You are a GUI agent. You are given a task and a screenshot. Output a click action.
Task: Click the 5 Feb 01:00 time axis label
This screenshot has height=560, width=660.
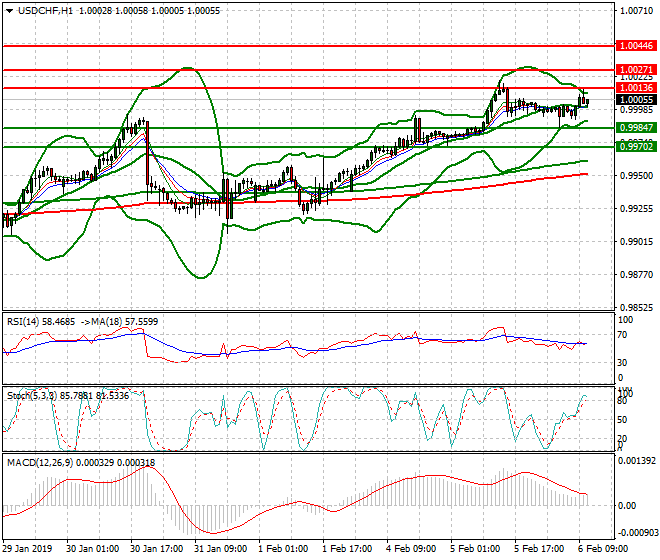[475, 549]
